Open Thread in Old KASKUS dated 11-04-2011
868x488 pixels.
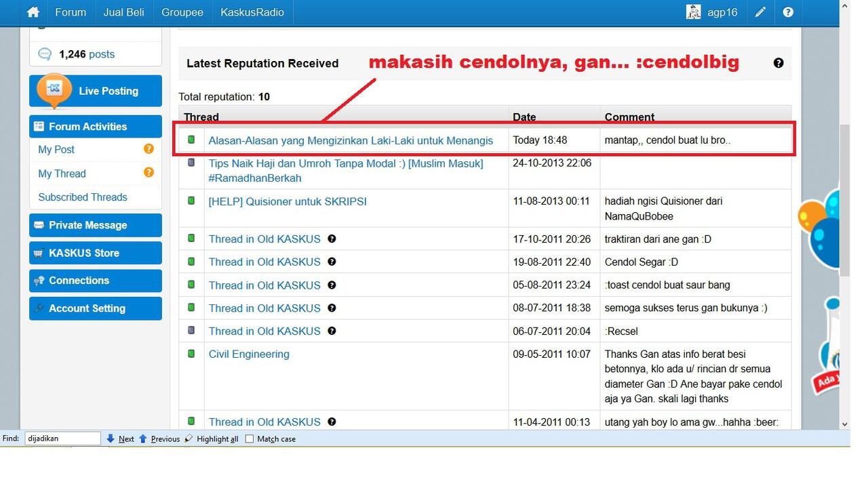[264, 422]
